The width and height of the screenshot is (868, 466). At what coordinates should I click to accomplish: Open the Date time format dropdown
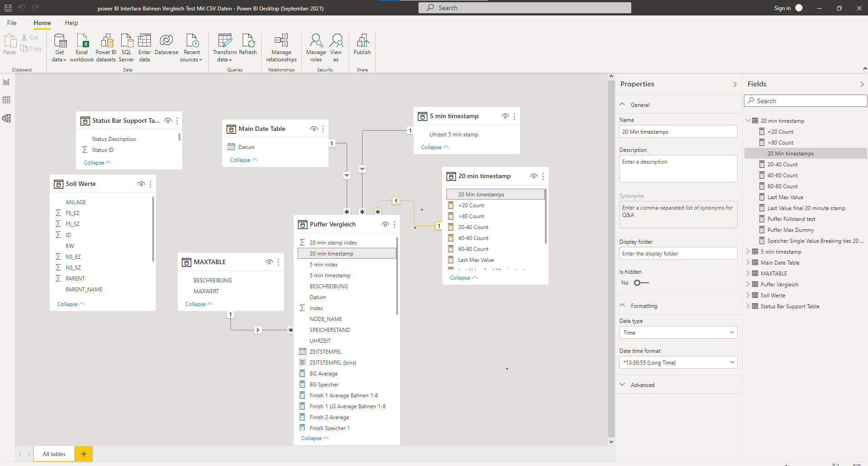(678, 362)
